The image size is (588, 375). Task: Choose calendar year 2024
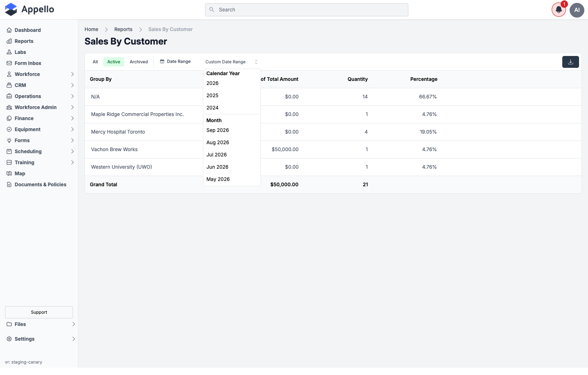pos(232,108)
